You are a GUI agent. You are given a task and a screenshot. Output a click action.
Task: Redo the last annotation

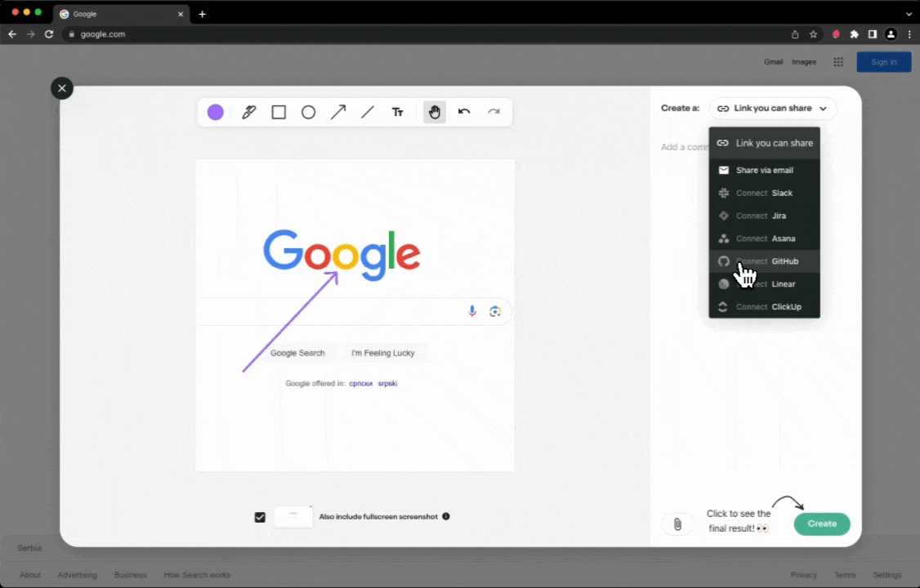(493, 112)
